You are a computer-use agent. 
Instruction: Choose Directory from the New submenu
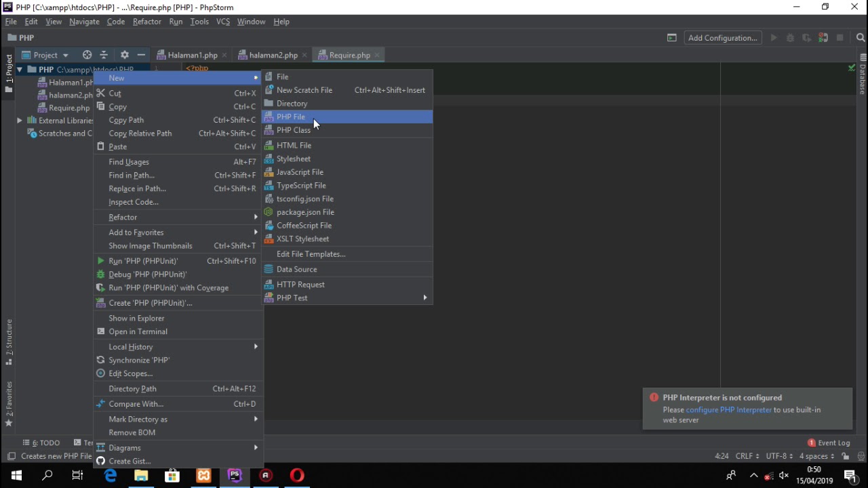tap(347, 103)
